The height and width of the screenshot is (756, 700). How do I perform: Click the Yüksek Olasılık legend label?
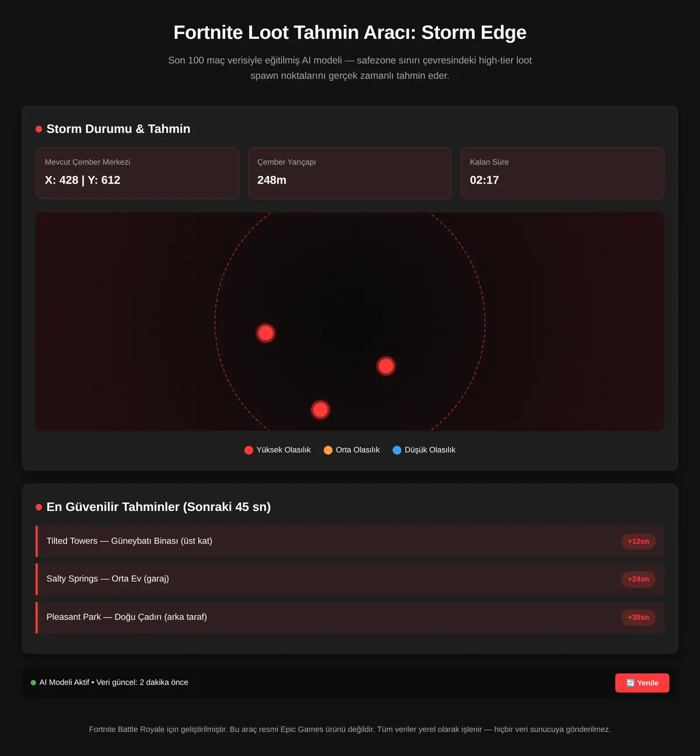pos(283,450)
